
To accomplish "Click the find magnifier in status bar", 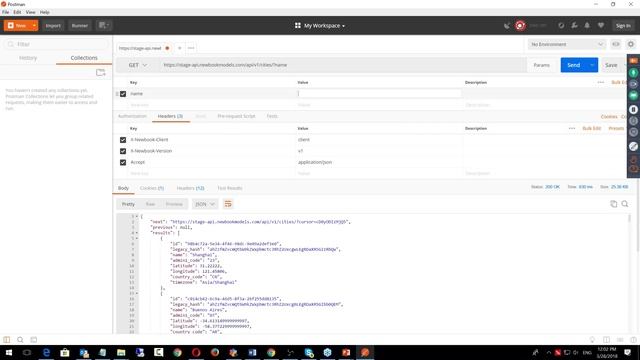I will [x=20, y=340].
